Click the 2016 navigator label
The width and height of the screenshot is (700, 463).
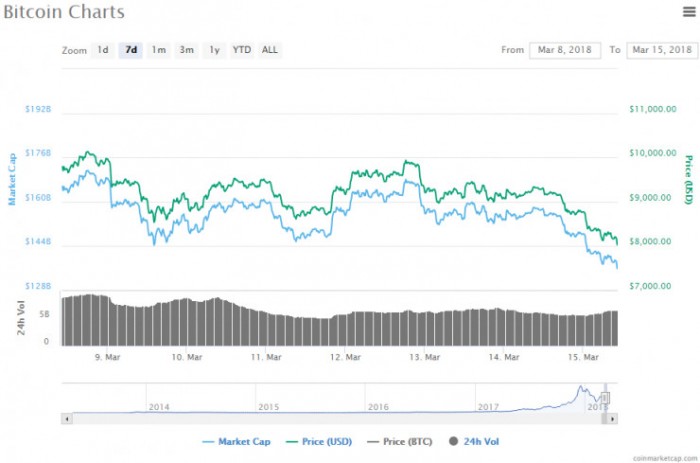379,407
